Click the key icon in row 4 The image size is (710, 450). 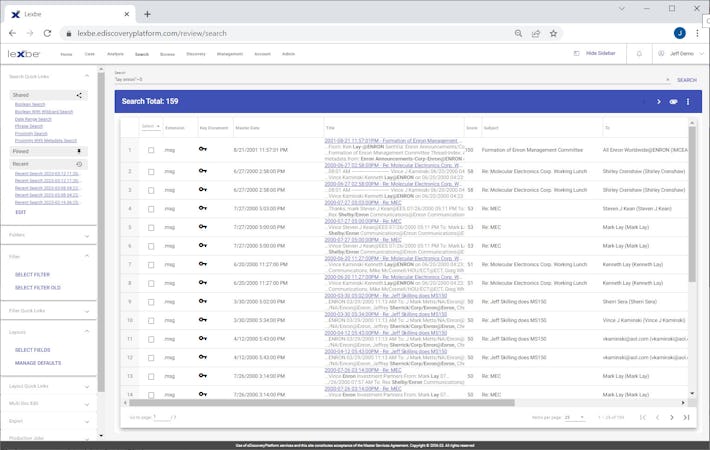pyautogui.click(x=202, y=208)
